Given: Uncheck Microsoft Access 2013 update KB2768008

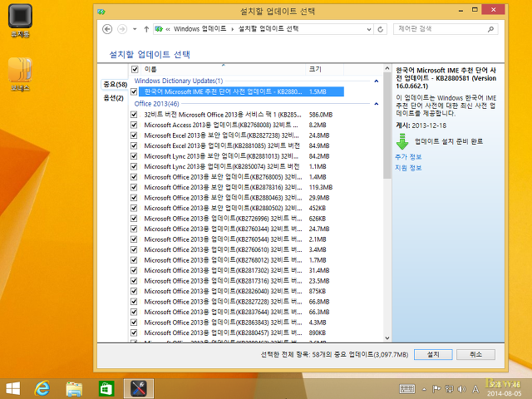Looking at the screenshot, I should [x=134, y=125].
